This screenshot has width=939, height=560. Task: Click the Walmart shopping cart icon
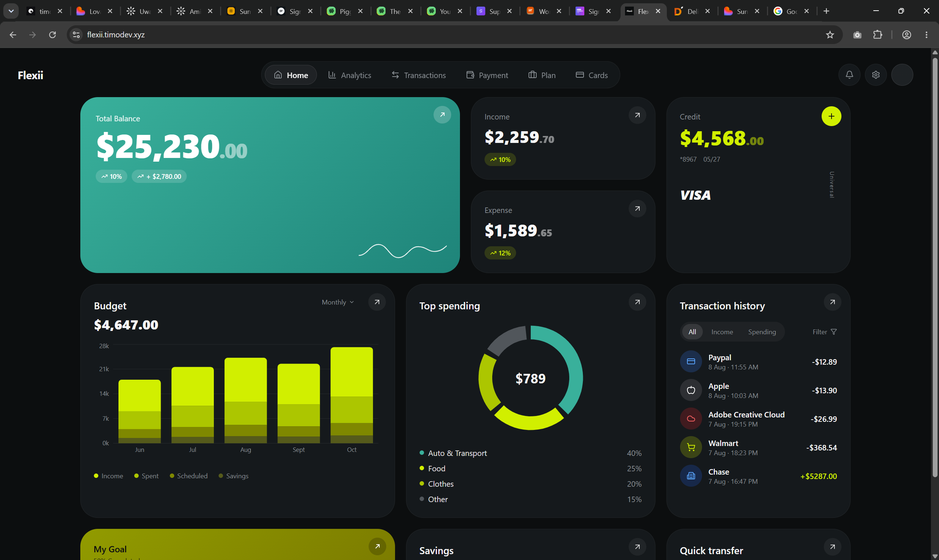(x=691, y=447)
